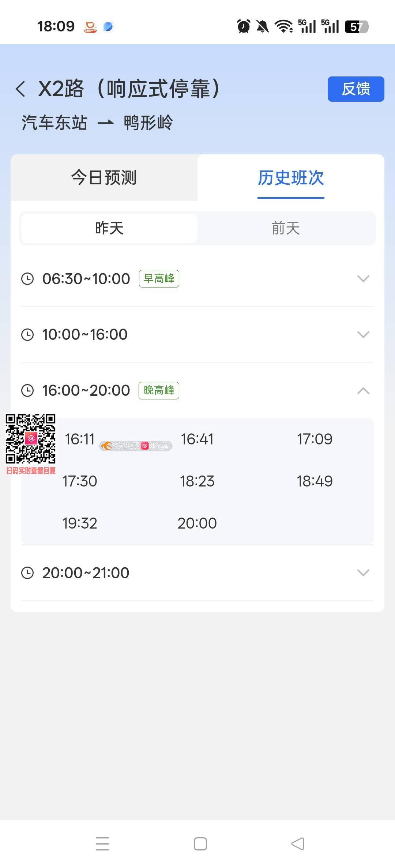Collapse the 16:00~20:00 section chevron

pos(363,391)
